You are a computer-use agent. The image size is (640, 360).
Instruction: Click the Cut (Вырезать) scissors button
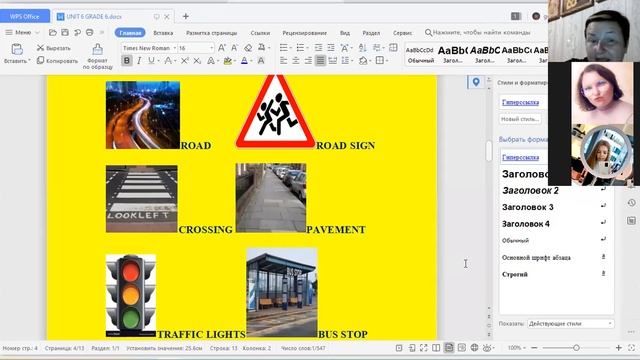tap(54, 48)
